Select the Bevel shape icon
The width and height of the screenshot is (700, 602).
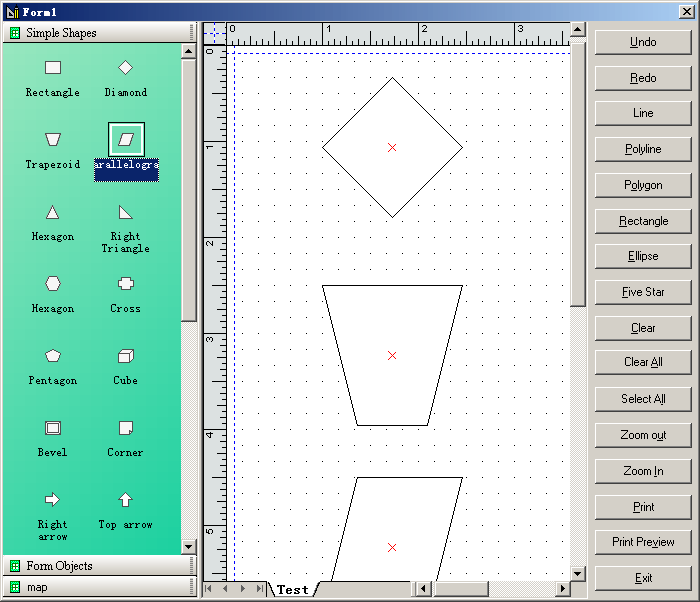[x=53, y=428]
